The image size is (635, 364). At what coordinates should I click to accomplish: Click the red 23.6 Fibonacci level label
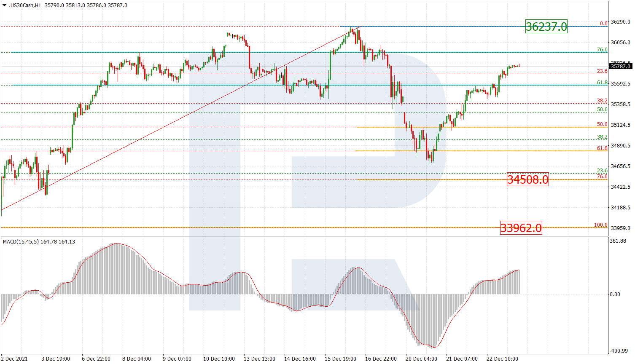click(602, 71)
